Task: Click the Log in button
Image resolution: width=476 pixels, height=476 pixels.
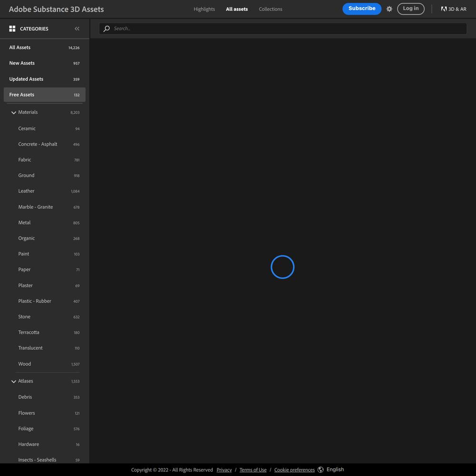Action: [x=410, y=9]
